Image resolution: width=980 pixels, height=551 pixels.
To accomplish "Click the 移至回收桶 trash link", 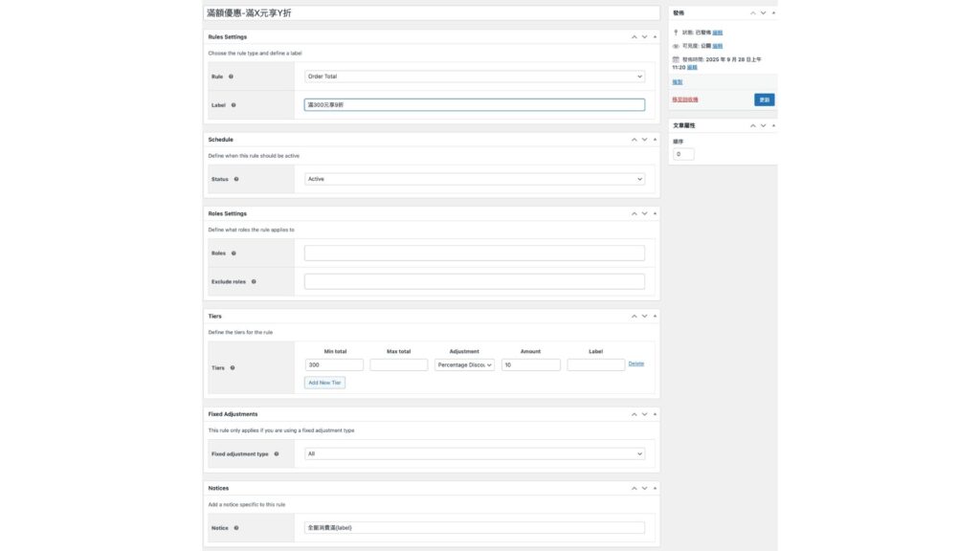I will tap(685, 99).
